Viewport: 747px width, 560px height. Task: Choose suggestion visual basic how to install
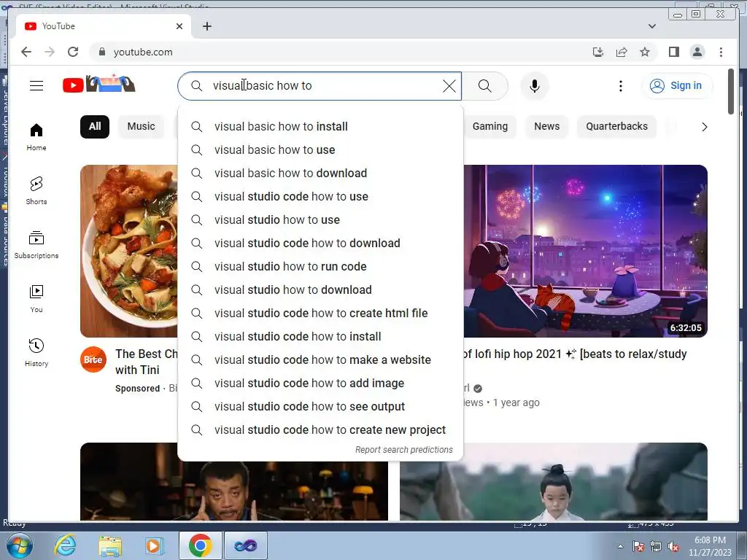pyautogui.click(x=320, y=127)
